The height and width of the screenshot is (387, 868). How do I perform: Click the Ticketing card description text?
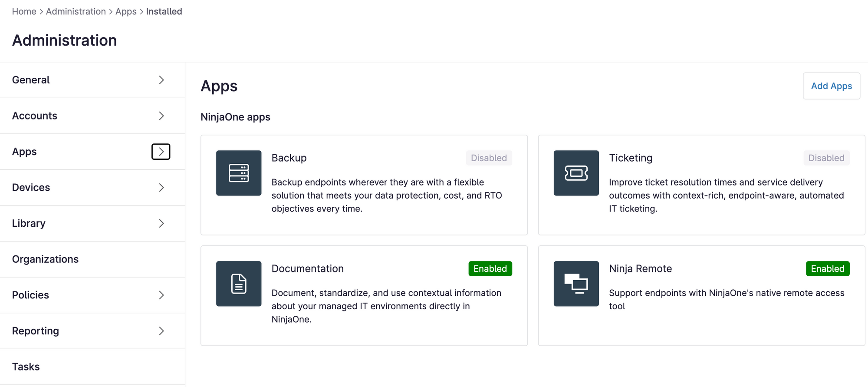(727, 195)
